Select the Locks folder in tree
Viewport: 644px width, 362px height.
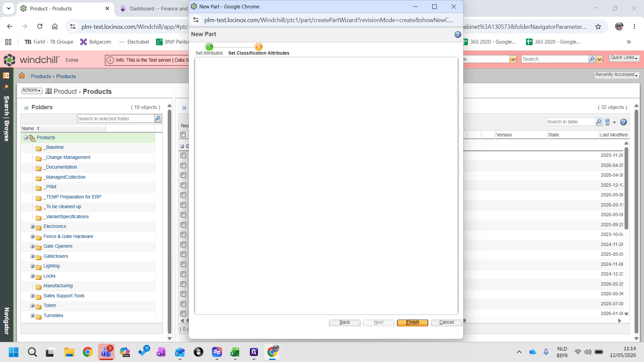tap(49, 276)
